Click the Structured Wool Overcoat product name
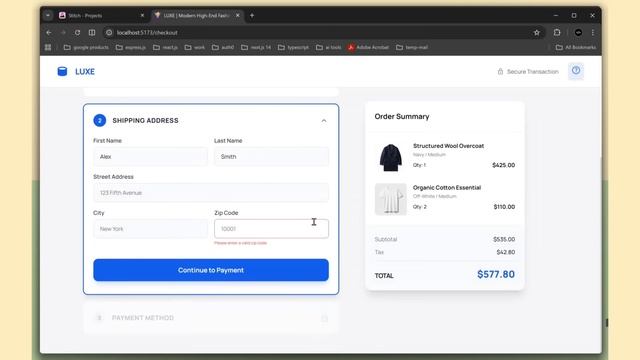This screenshot has width=640, height=360. point(448,146)
